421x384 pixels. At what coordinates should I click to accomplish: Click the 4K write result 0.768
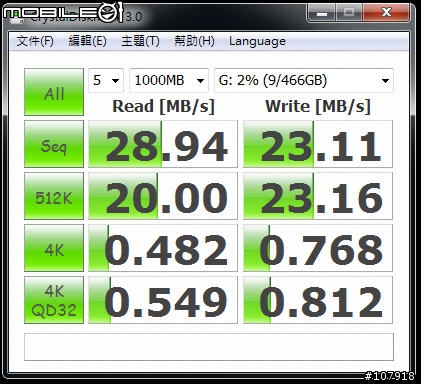[318, 248]
